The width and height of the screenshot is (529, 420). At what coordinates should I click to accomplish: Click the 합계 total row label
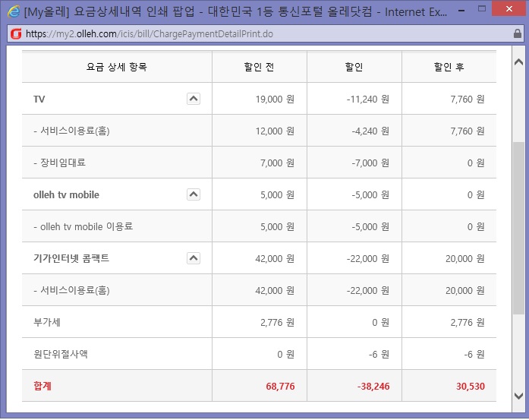(x=43, y=386)
